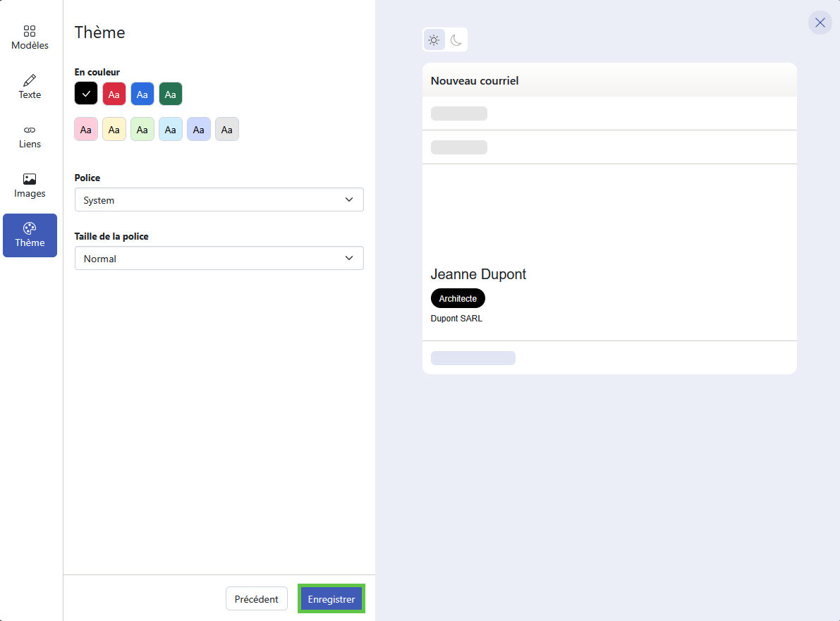Viewport: 840px width, 621px height.
Task: Choose the blue theme color swatch
Action: click(x=142, y=94)
